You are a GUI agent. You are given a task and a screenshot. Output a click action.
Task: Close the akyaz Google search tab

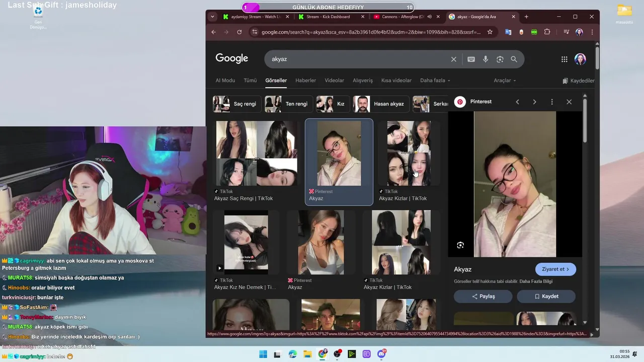(513, 17)
